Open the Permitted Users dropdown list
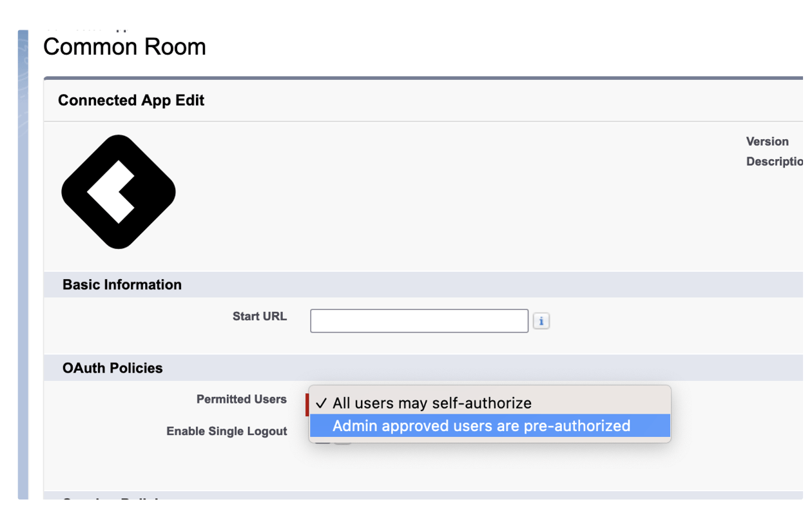812x513 pixels. click(387, 403)
